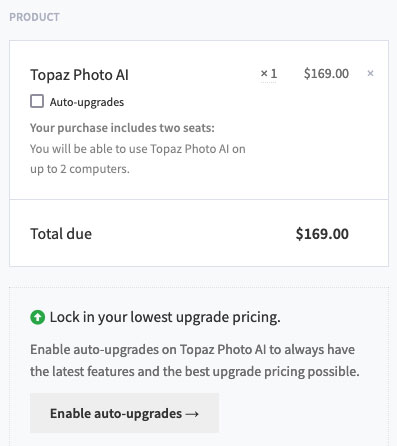Remove Topaz Photo AI from cart
Screen dimensions: 397x446
pyautogui.click(x=370, y=73)
